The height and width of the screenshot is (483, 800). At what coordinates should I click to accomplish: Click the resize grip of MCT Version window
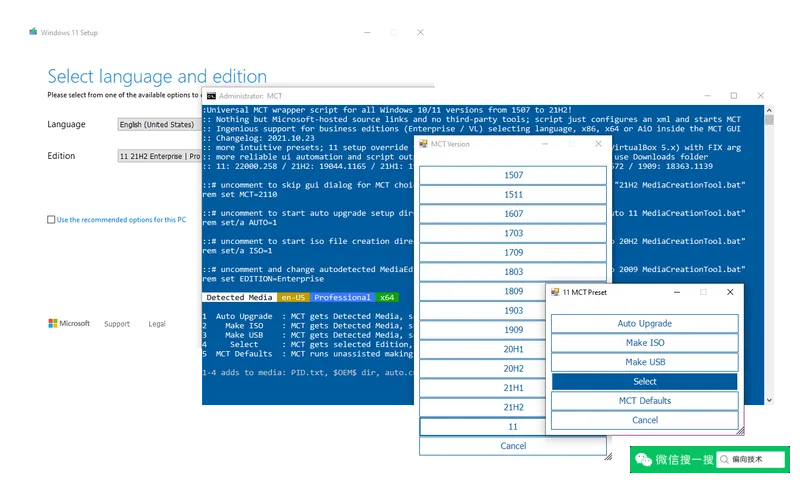tap(608, 457)
